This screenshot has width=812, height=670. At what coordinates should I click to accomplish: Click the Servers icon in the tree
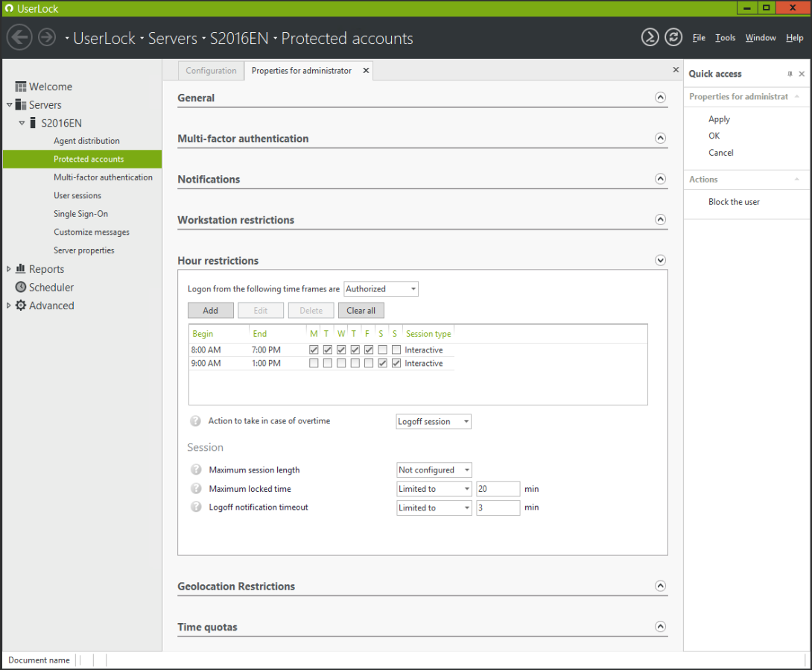click(x=21, y=104)
